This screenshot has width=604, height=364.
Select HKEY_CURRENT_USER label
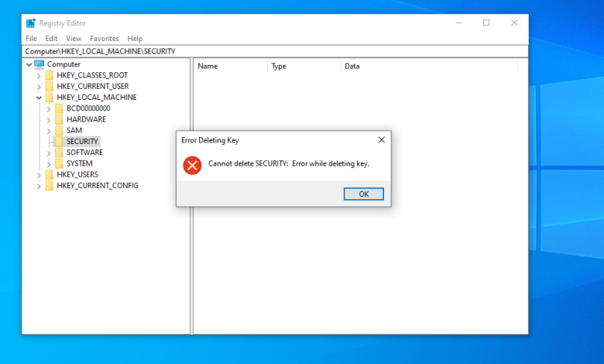(x=92, y=86)
